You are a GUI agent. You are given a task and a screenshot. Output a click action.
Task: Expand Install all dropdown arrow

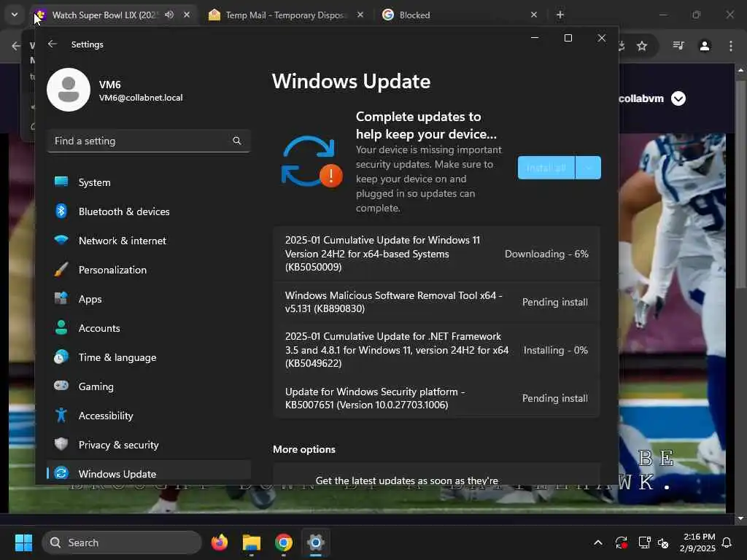coord(589,168)
